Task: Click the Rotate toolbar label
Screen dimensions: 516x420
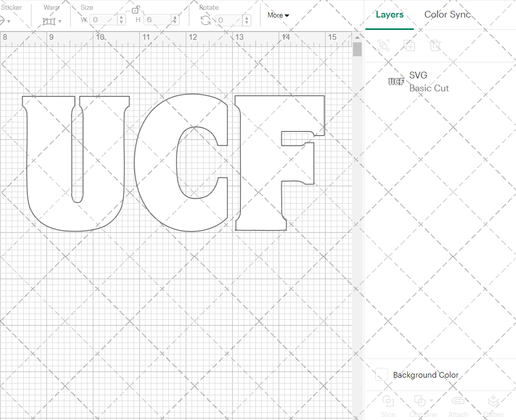Action: 209,7
